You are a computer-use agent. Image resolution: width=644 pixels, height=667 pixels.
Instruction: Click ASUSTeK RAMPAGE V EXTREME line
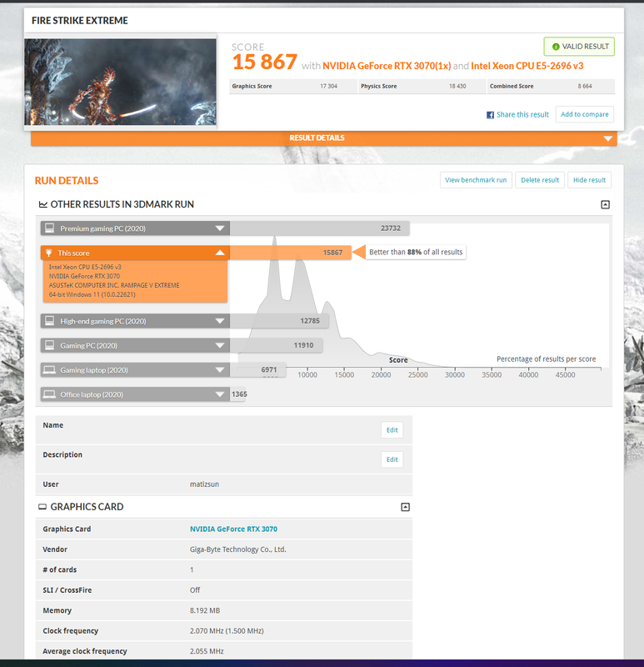pos(114,285)
